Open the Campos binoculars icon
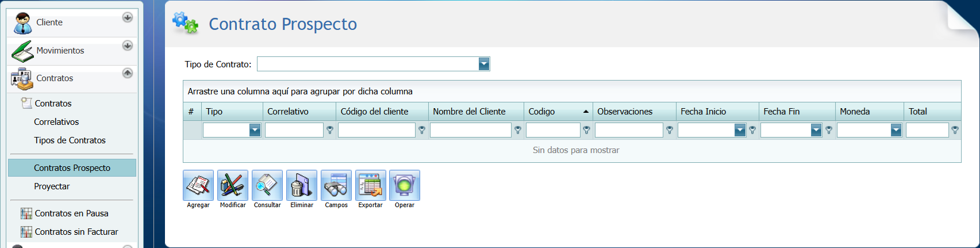The width and height of the screenshot is (980, 248). coord(336,185)
